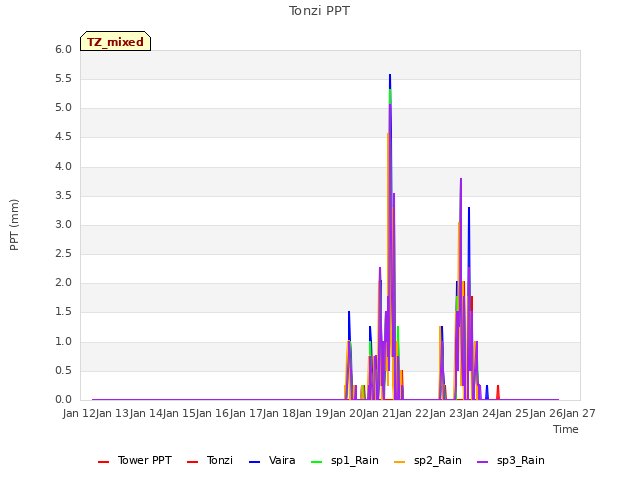The height and width of the screenshot is (480, 640).
Task: Click the 1.5 y-axis tick value
Action: click(63, 312)
